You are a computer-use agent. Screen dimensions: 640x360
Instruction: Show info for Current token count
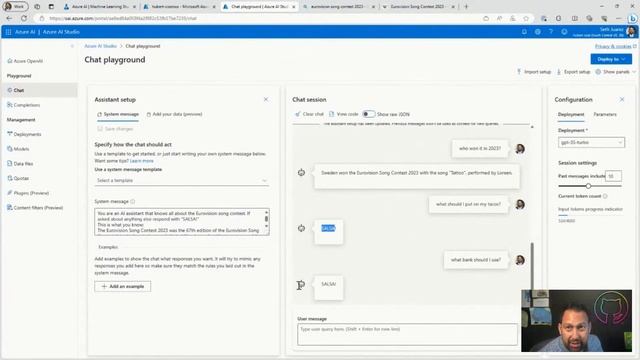[605, 196]
